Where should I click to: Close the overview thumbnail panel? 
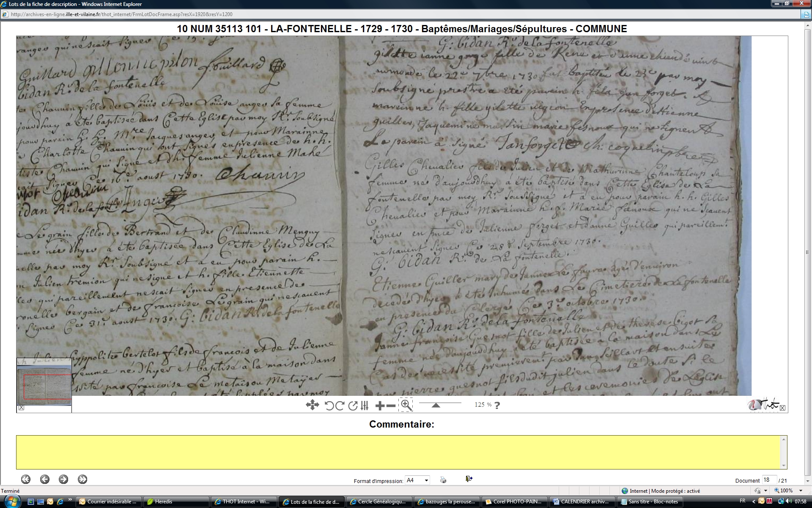[22, 408]
